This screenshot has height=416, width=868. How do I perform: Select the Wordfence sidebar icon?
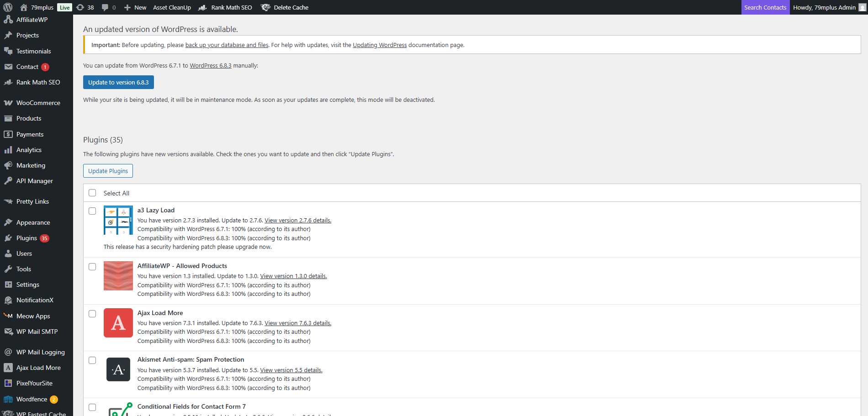pos(8,399)
